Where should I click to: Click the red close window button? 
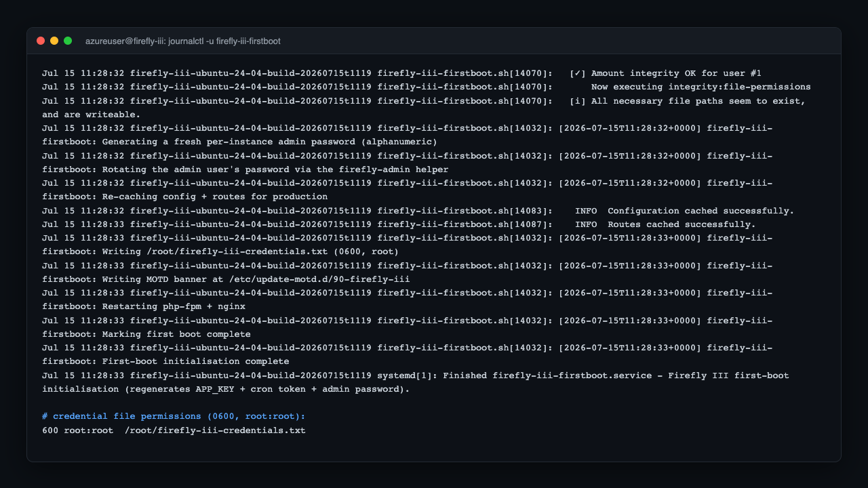pyautogui.click(x=41, y=41)
